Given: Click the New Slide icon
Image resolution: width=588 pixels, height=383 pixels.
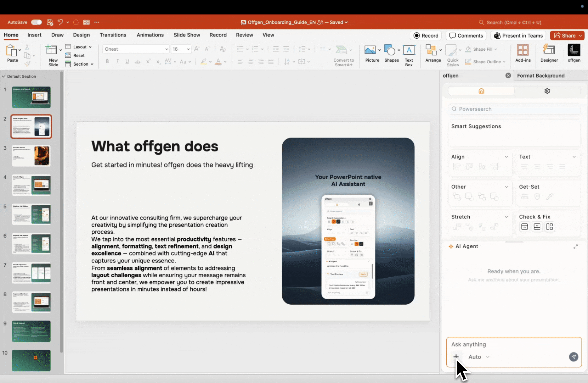Looking at the screenshot, I should (x=52, y=51).
